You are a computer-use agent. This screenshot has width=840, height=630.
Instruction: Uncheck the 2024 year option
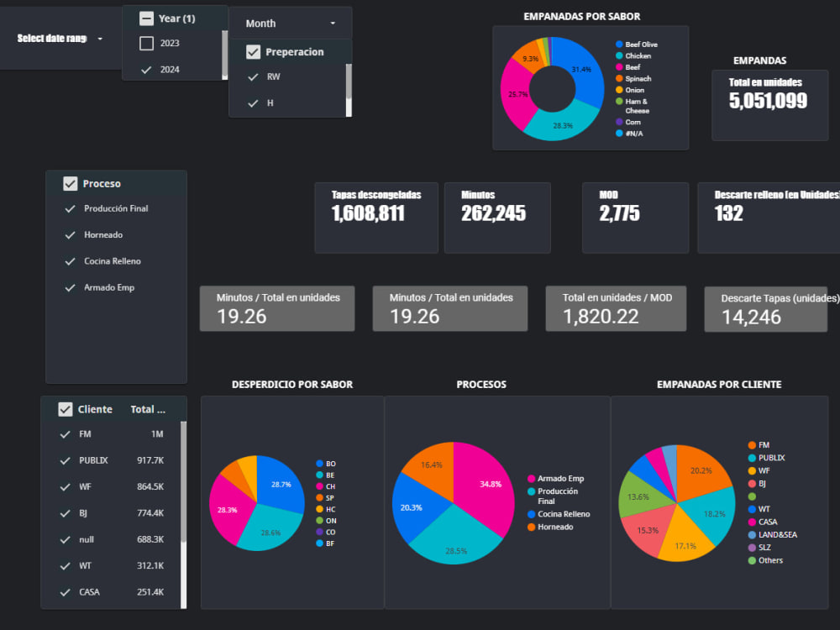click(x=145, y=70)
